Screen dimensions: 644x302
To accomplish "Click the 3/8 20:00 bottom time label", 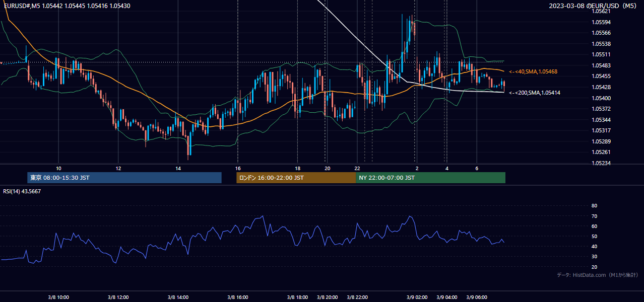I will (x=327, y=297).
